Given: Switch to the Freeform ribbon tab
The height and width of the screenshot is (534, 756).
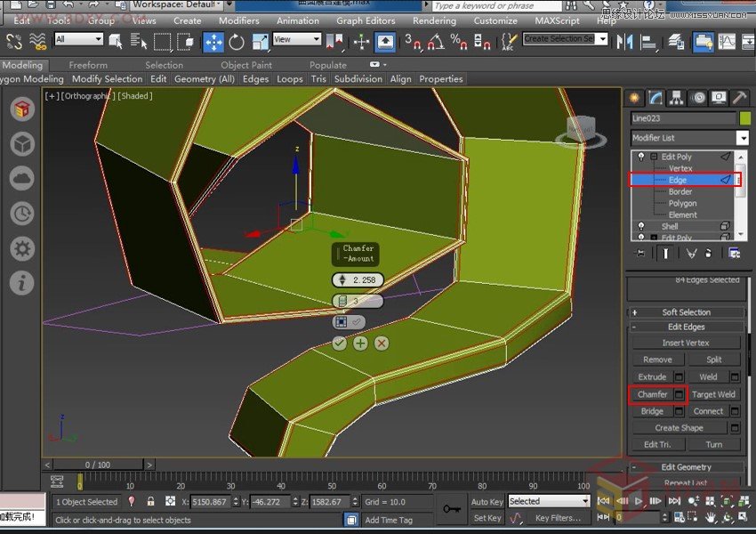Looking at the screenshot, I should (88, 65).
